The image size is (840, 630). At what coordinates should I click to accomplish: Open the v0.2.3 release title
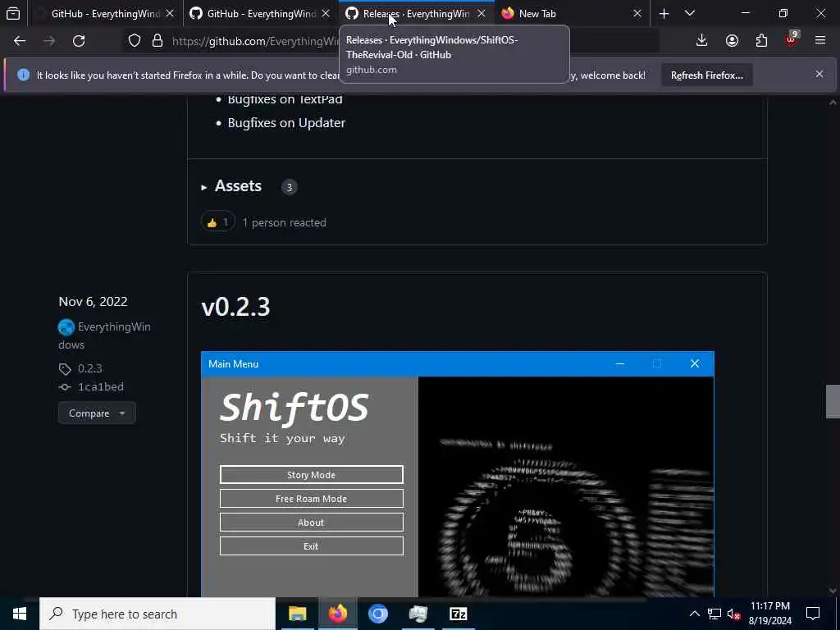[235, 307]
